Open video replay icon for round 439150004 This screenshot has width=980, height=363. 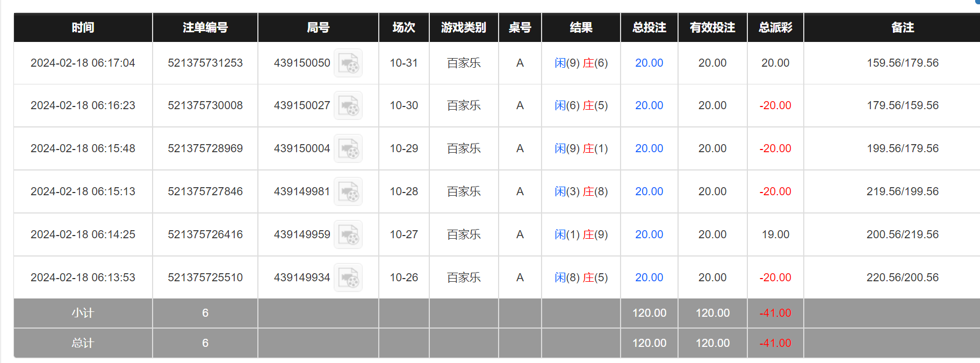click(x=348, y=148)
